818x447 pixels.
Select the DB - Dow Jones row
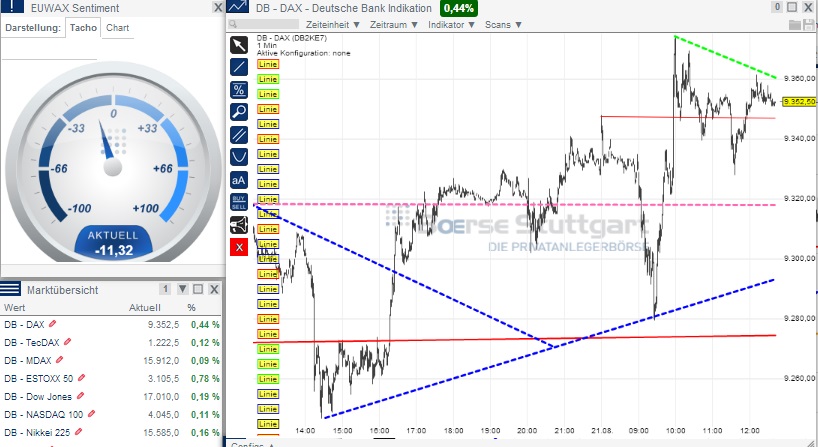click(112, 396)
